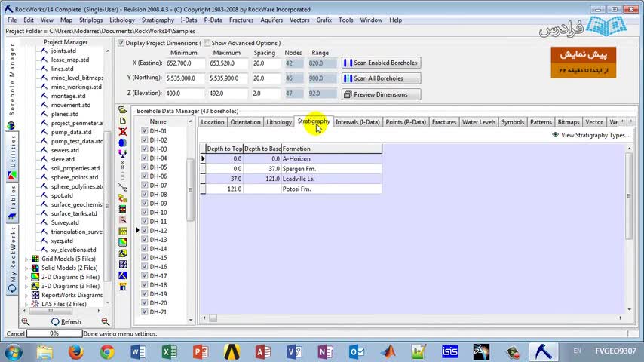Click the RockWorks icon in the taskbar
This screenshot has height=362, width=644.
[x=544, y=352]
